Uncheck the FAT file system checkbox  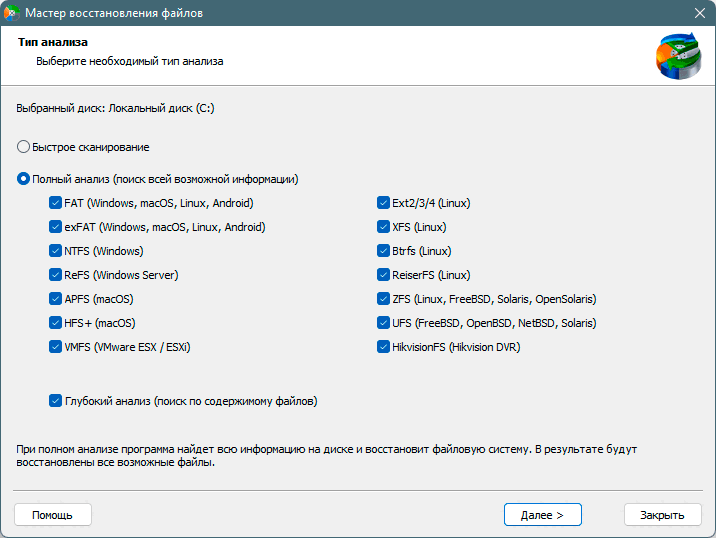[55, 203]
